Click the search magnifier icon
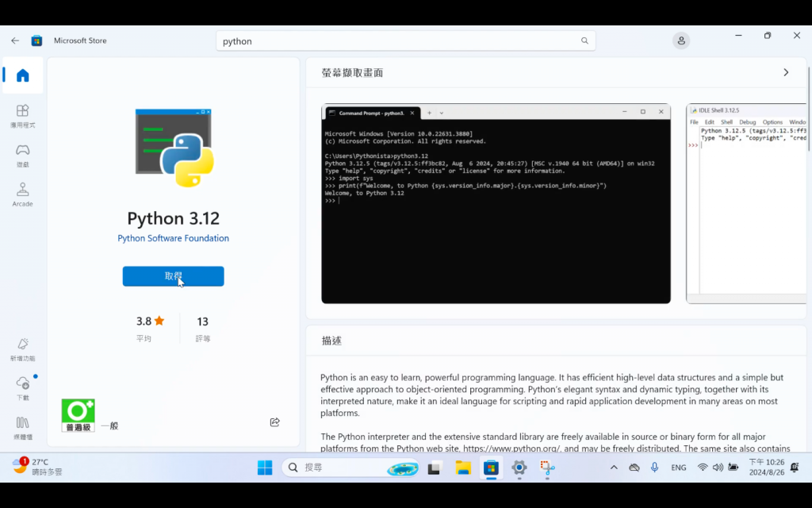 point(584,41)
